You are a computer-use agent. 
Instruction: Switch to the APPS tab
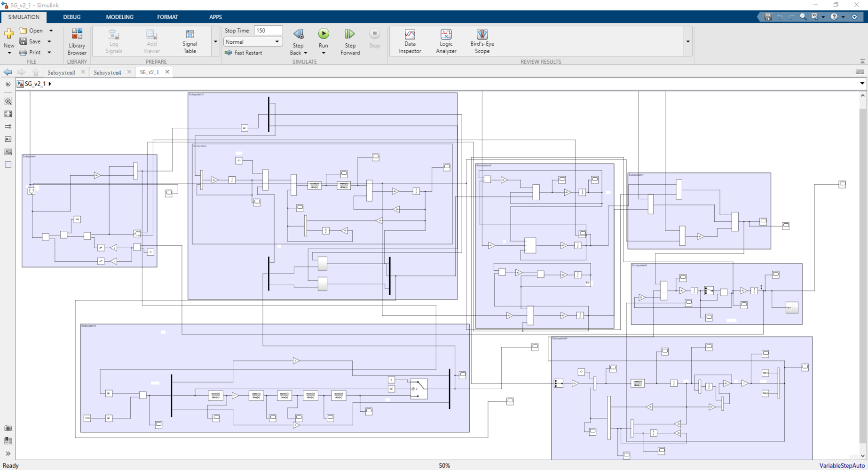coord(215,17)
